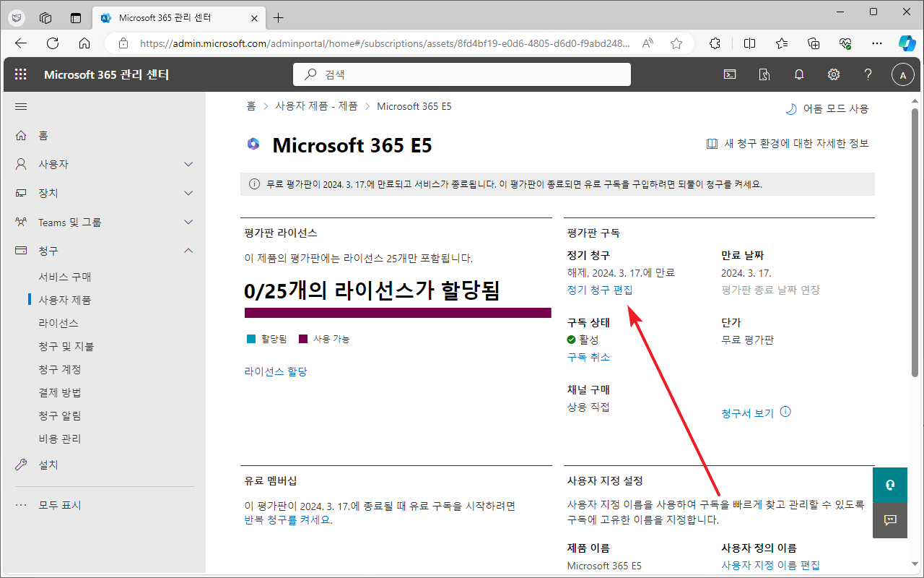Click the page vertical scrollbar
The image size is (924, 578).
coord(915,242)
